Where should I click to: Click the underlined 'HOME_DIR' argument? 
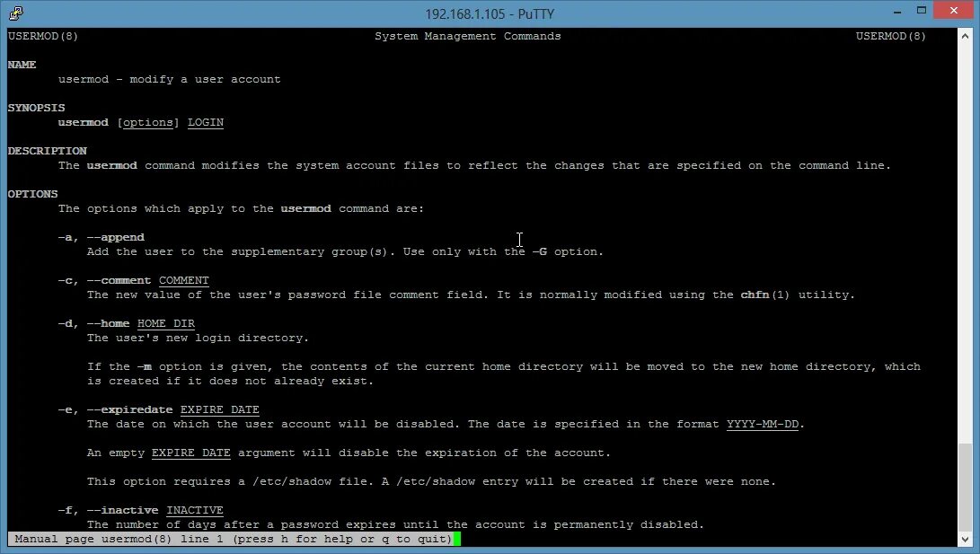(166, 323)
